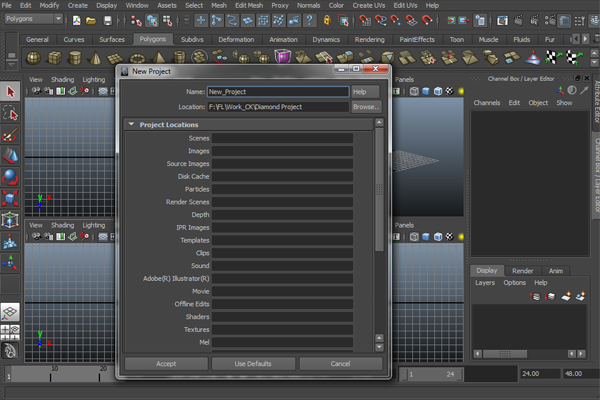
Task: Activate the Scale tool
Action: [10, 198]
